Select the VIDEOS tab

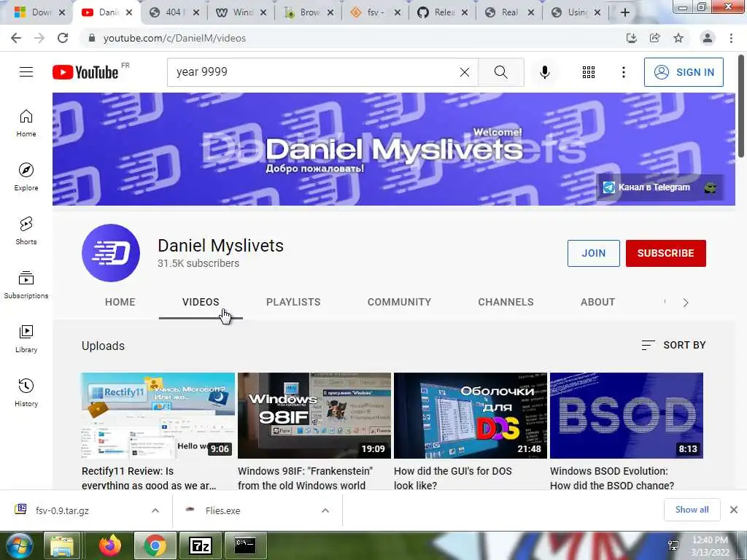[201, 302]
